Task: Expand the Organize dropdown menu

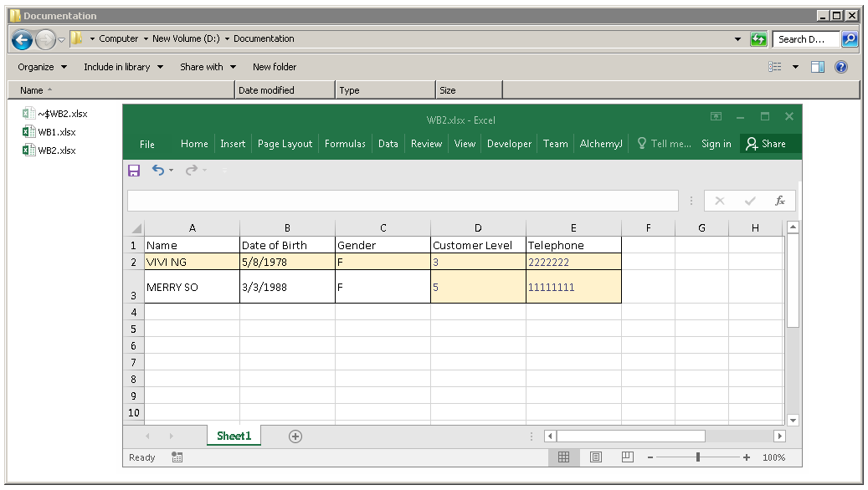Action: click(42, 67)
